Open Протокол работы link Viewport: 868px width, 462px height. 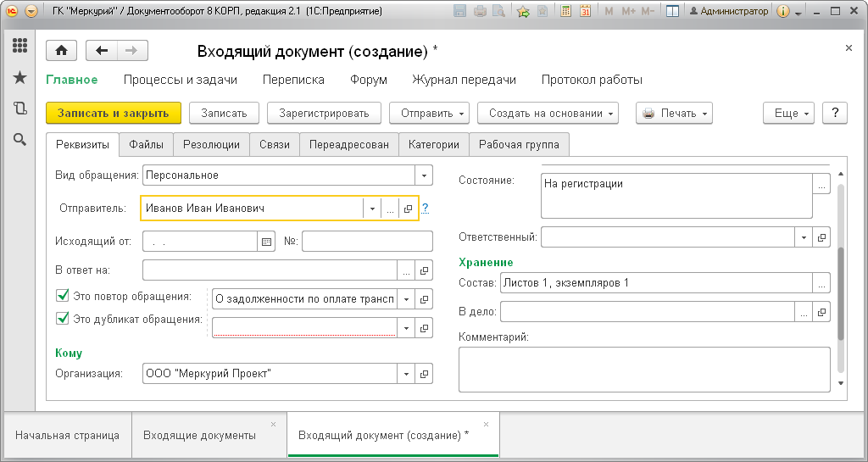tap(592, 80)
